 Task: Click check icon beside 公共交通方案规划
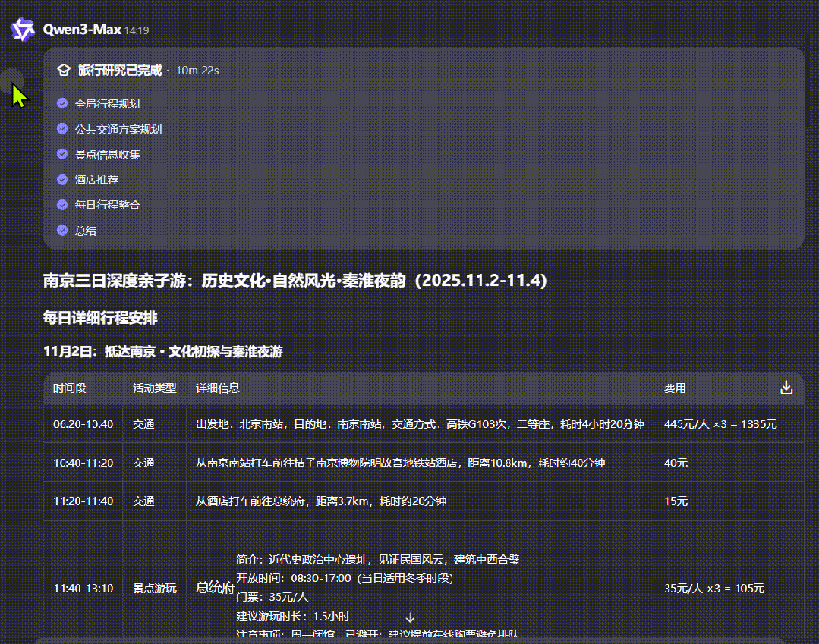[62, 129]
